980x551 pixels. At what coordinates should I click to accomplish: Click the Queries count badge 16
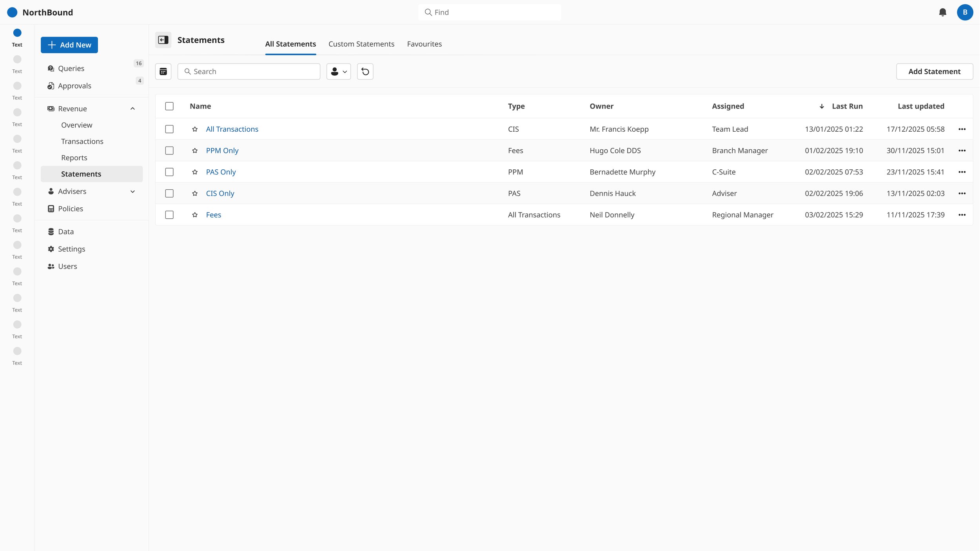pos(139,63)
